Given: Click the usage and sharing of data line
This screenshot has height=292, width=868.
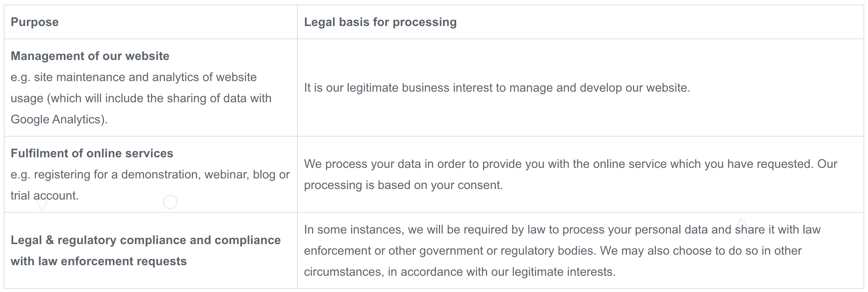Looking at the screenshot, I should [141, 98].
